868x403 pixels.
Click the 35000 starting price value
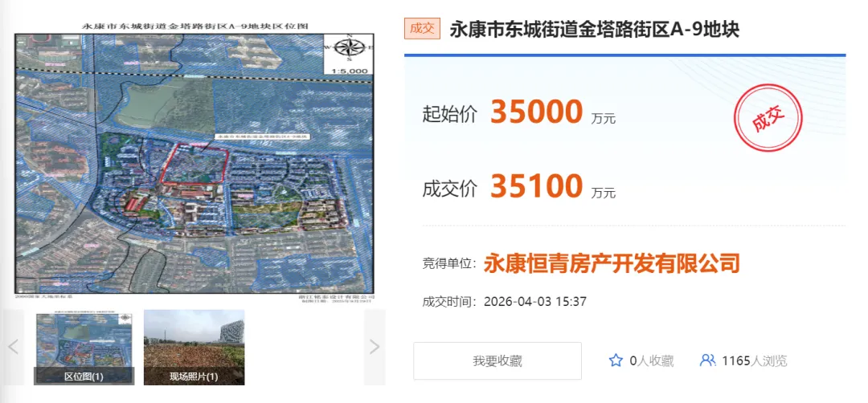[x=536, y=112]
